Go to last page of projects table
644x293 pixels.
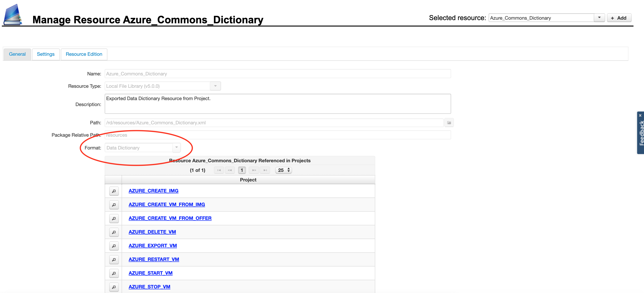265,170
